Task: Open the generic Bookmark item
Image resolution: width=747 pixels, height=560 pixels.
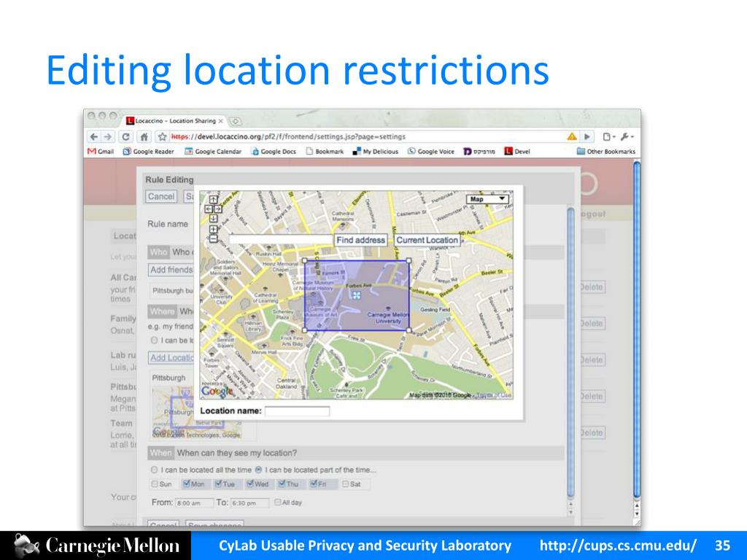Action: pyautogui.click(x=325, y=152)
